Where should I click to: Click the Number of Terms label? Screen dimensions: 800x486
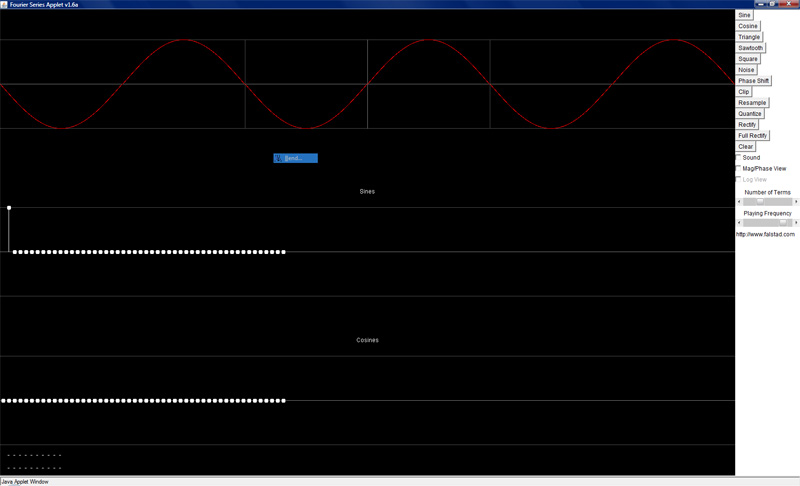pos(767,192)
